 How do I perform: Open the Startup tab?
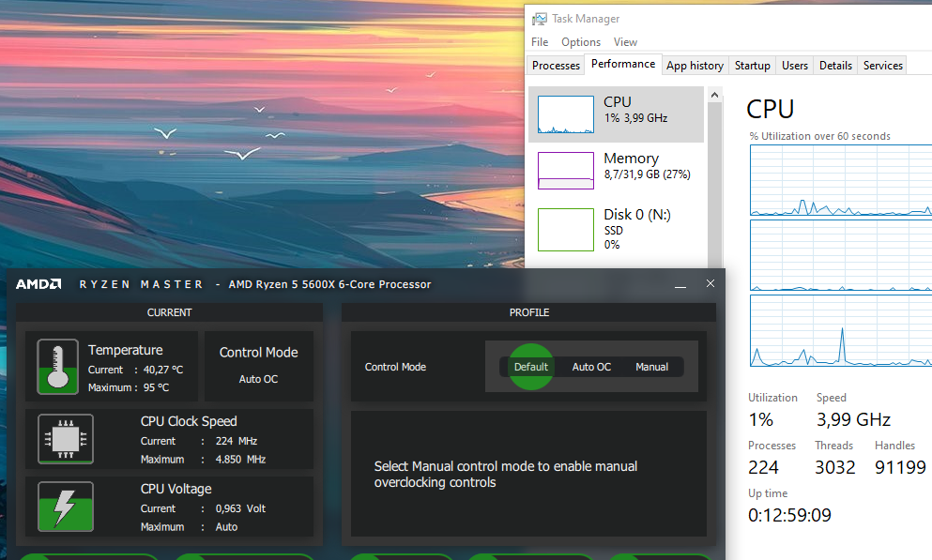click(752, 66)
